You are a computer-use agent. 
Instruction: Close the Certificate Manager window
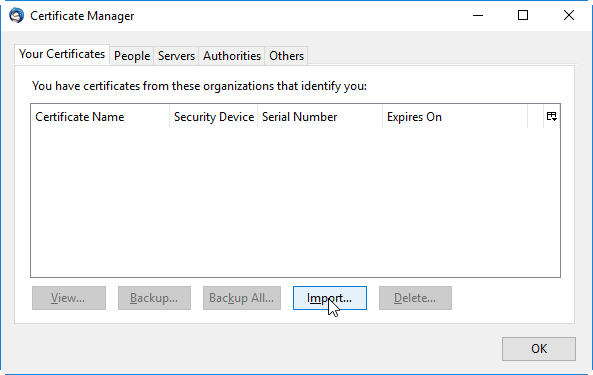tap(568, 15)
